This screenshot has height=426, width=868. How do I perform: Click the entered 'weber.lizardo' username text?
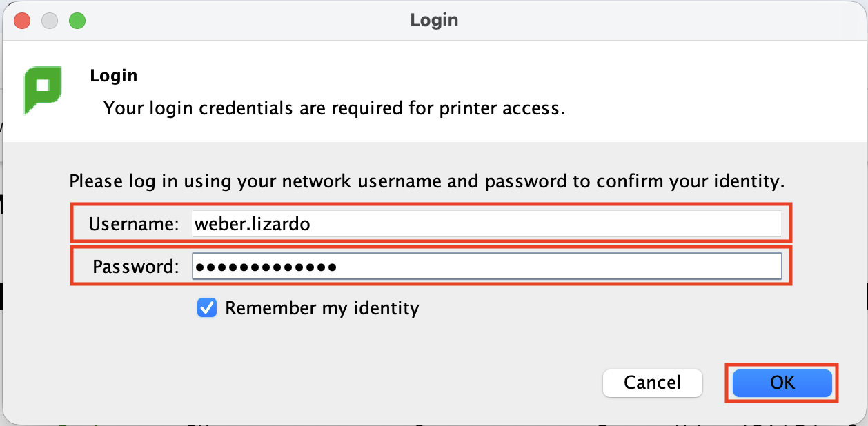click(x=253, y=224)
